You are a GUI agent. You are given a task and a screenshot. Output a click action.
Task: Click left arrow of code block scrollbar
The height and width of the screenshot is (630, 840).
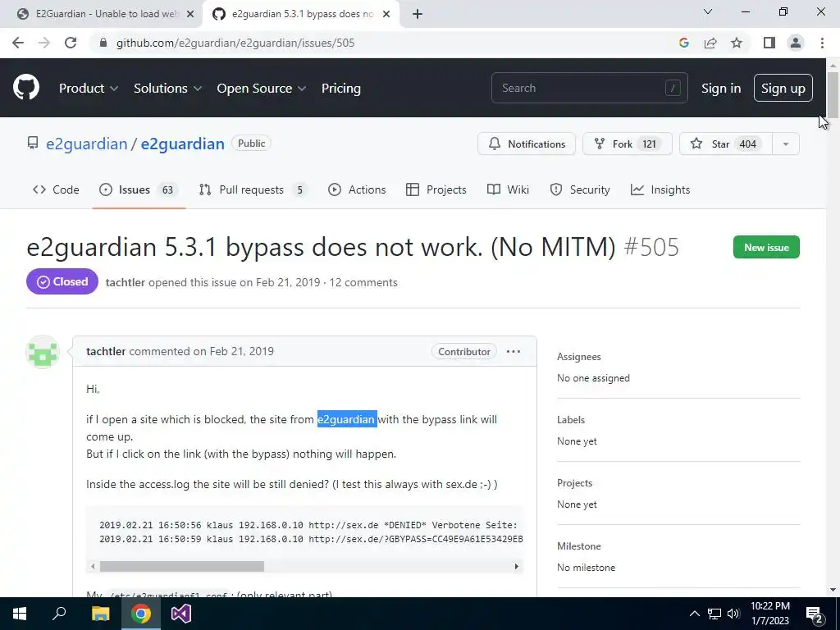(93, 566)
